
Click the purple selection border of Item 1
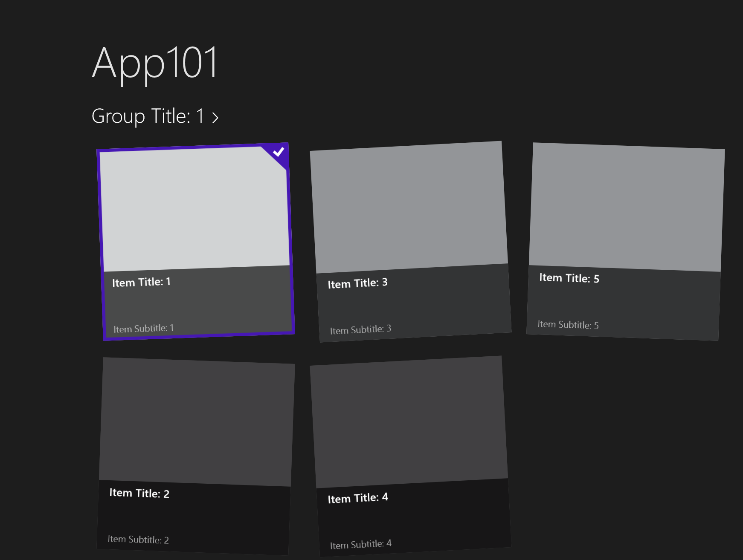point(102,243)
